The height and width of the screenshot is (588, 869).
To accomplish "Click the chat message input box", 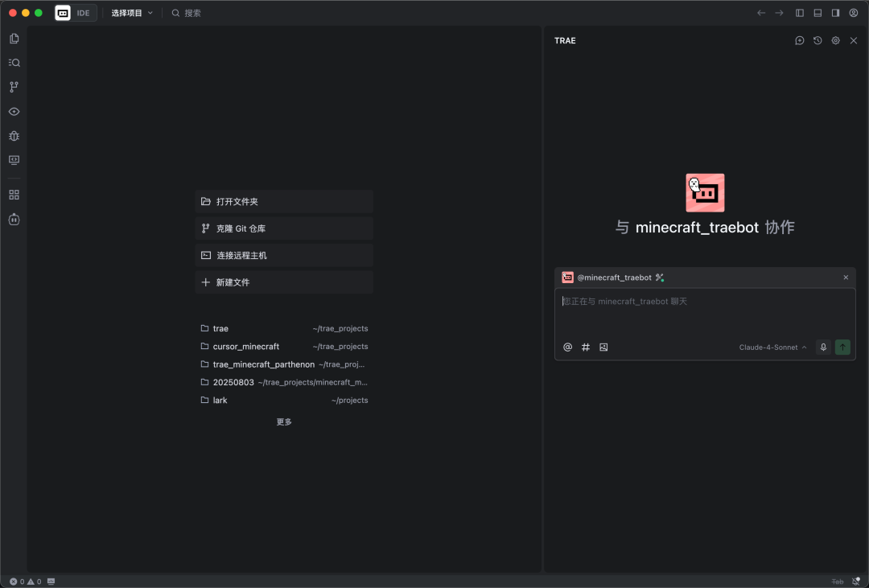I will 705,313.
